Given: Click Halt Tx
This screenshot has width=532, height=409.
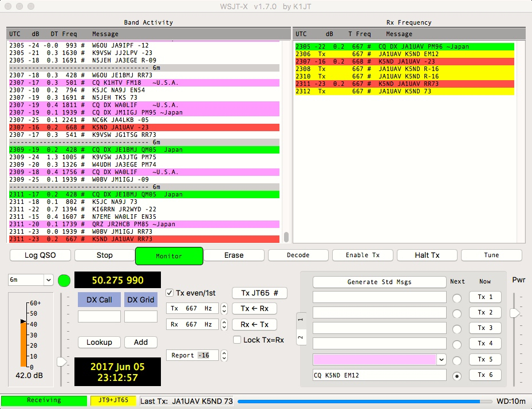Looking at the screenshot, I should click(x=427, y=255).
